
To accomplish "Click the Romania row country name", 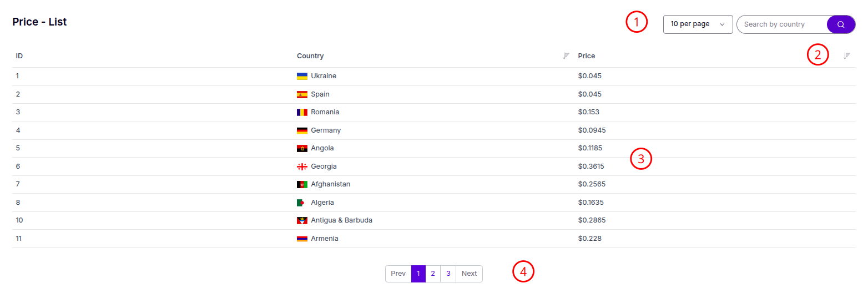I will pyautogui.click(x=325, y=112).
